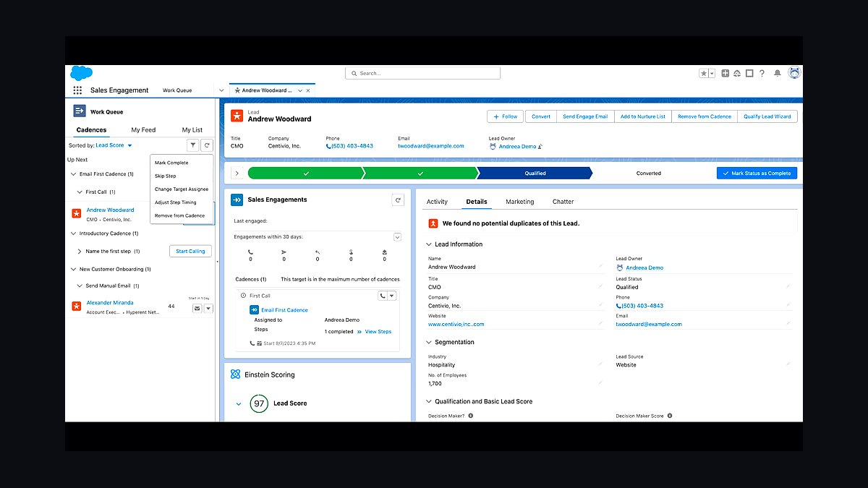Click Add to Nurture List button

[x=643, y=116]
